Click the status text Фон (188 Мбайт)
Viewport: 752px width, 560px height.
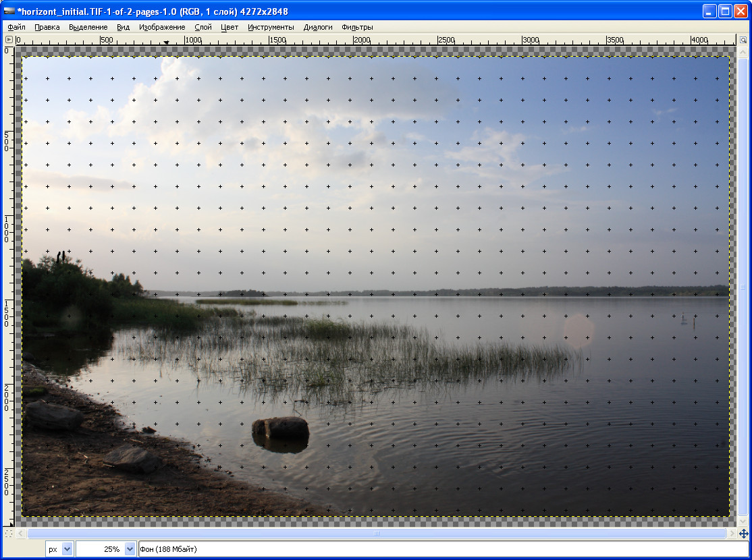[x=168, y=549]
